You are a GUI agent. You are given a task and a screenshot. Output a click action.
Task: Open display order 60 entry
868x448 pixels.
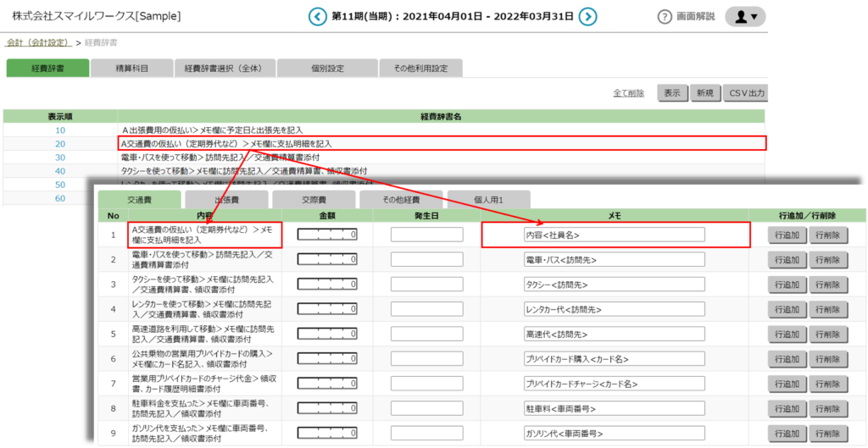60,198
